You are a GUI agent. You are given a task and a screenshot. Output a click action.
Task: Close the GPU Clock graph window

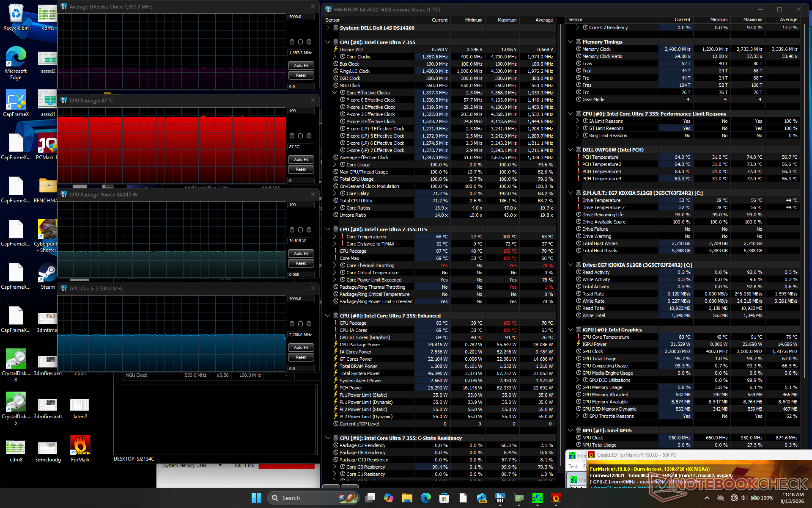[313, 289]
